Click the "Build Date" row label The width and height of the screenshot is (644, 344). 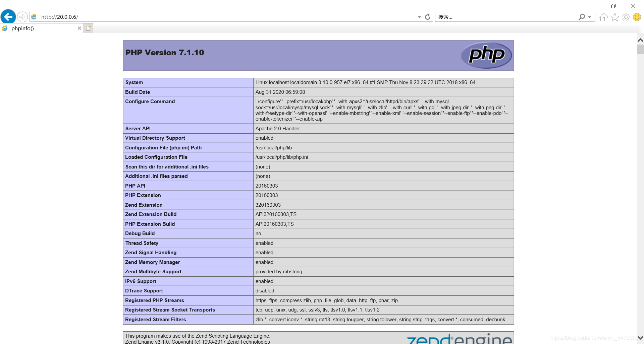[x=138, y=92]
